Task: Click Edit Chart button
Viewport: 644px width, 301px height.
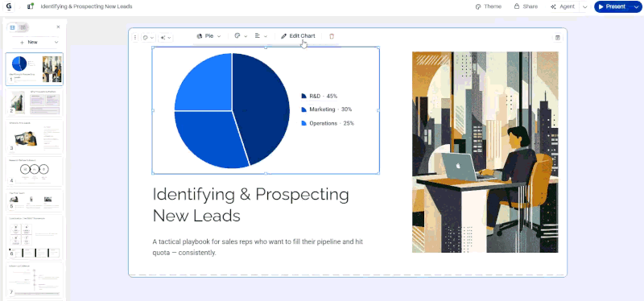Action: click(x=298, y=36)
